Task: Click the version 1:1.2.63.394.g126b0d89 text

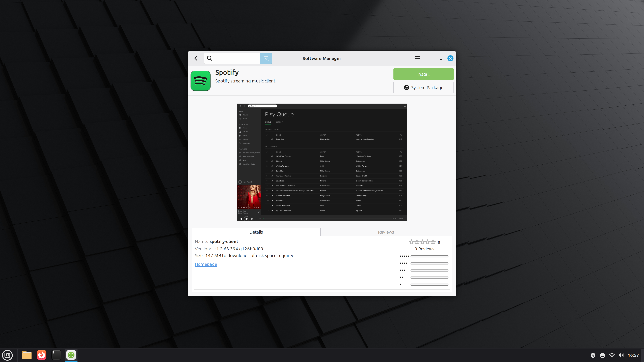Action: click(x=238, y=249)
